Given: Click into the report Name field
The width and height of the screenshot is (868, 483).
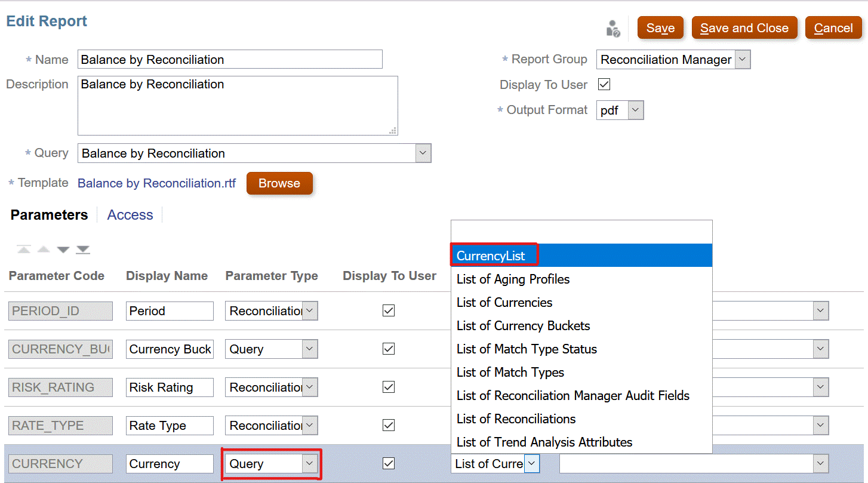Looking at the screenshot, I should (x=230, y=60).
